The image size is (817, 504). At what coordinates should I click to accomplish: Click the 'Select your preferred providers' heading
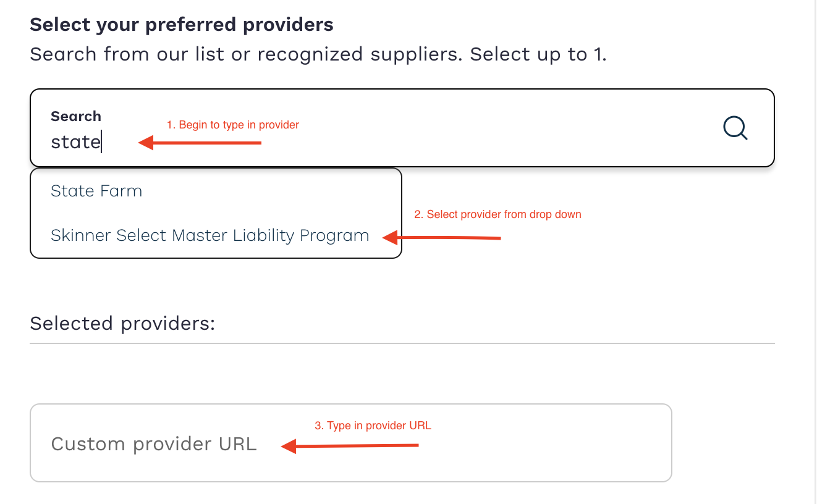[x=182, y=25]
